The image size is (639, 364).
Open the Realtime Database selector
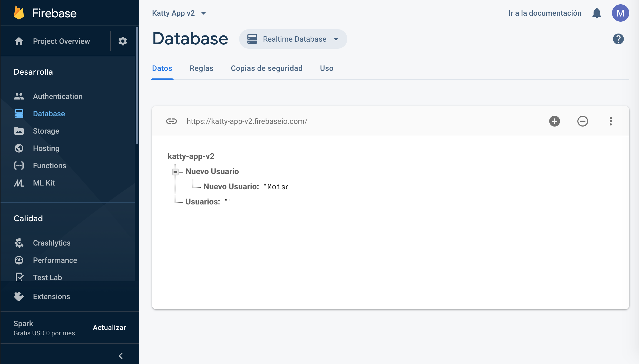pos(293,39)
